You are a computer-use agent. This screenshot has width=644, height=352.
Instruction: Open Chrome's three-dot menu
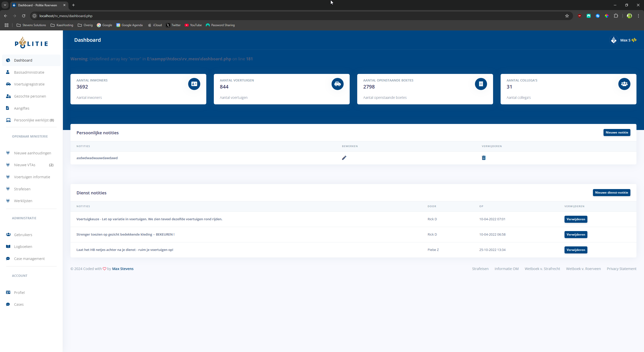point(638,16)
